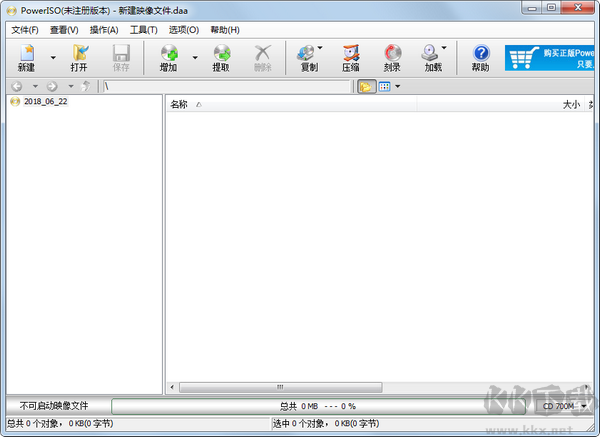This screenshot has width=600, height=437.
Task: Click the horizontal scrollbar thumb
Action: 280,387
